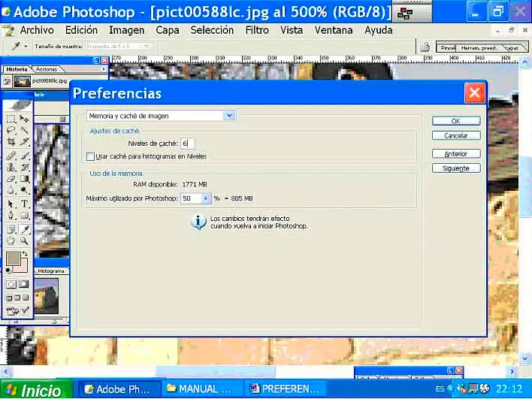The height and width of the screenshot is (399, 532).
Task: Switch to the Historia tab
Action: (17, 69)
